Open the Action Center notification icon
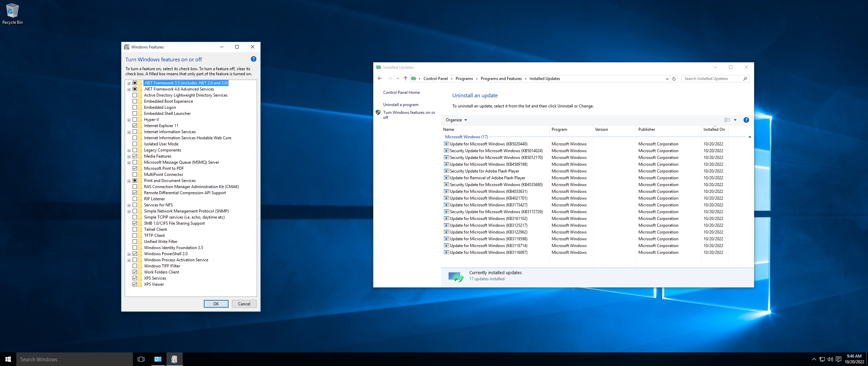Screen dimensions: 868x366 (839, 359)
